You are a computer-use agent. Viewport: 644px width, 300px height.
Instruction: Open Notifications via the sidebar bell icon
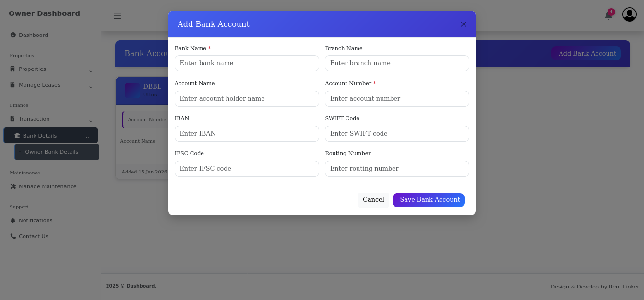pos(13,220)
